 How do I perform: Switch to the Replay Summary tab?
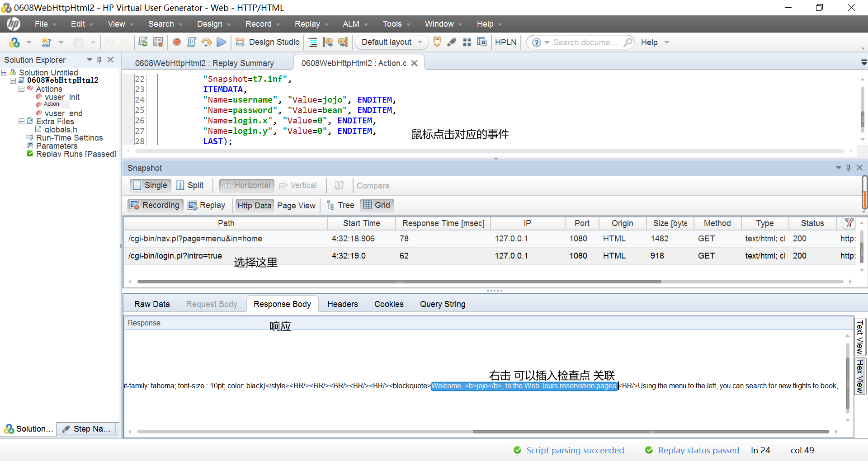(x=204, y=63)
